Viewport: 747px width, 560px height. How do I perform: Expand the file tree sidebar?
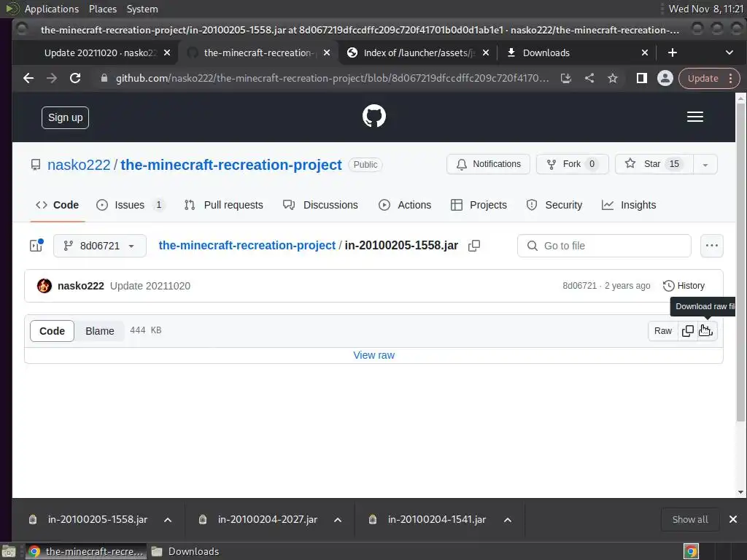click(x=36, y=245)
